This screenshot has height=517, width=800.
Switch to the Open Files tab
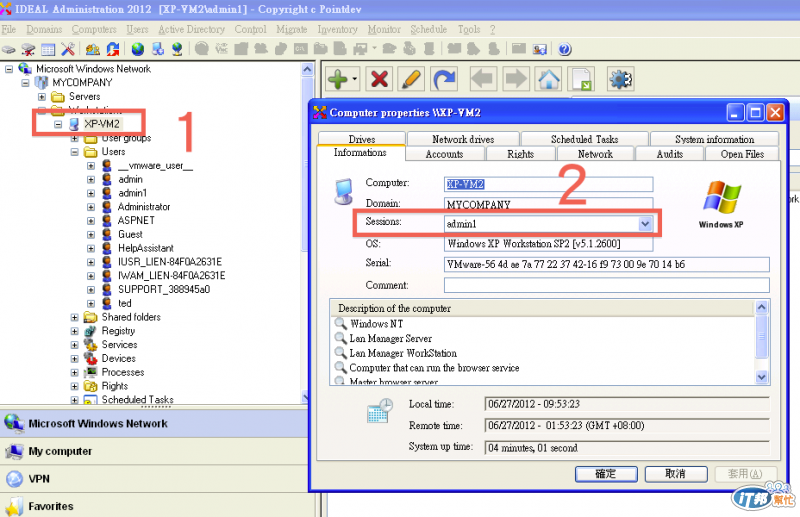pos(742,154)
